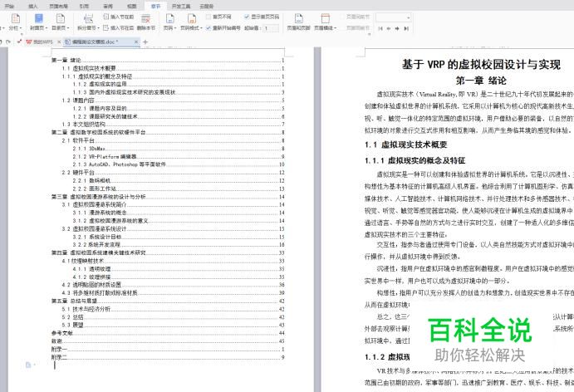Open the 云服务 ribbon tab

pyautogui.click(x=206, y=6)
